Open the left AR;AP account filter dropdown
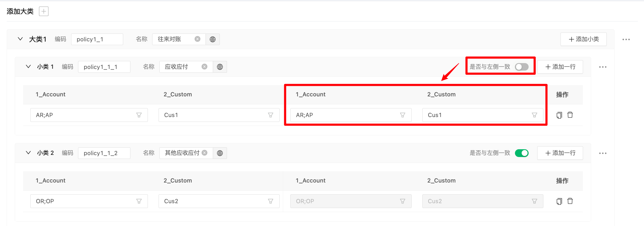Screen dimensions: 644x226 coord(139,115)
